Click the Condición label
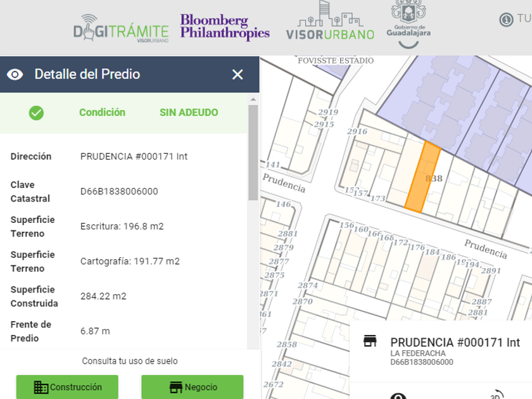The height and width of the screenshot is (399, 532). [102, 112]
